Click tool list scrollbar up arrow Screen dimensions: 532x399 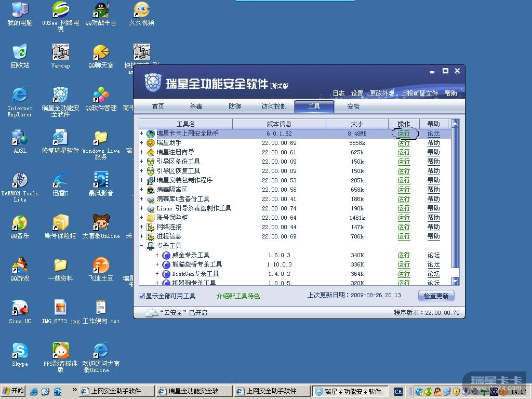pos(455,123)
